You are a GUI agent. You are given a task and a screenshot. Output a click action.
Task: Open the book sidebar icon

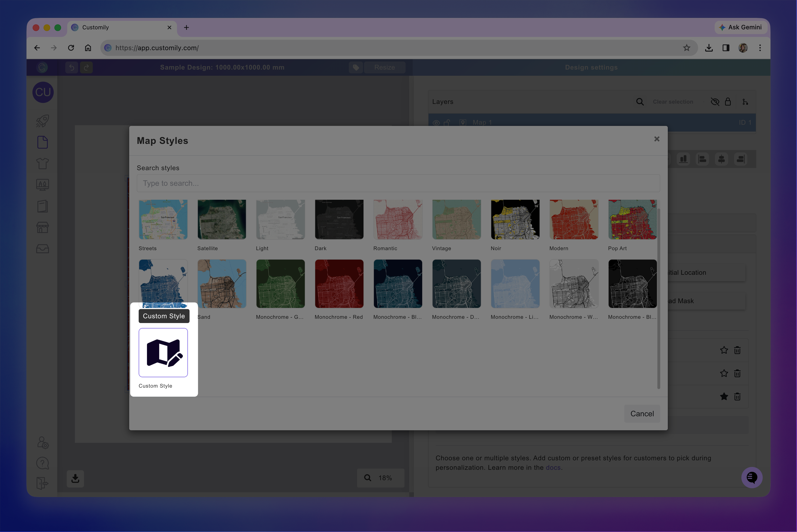pyautogui.click(x=42, y=206)
